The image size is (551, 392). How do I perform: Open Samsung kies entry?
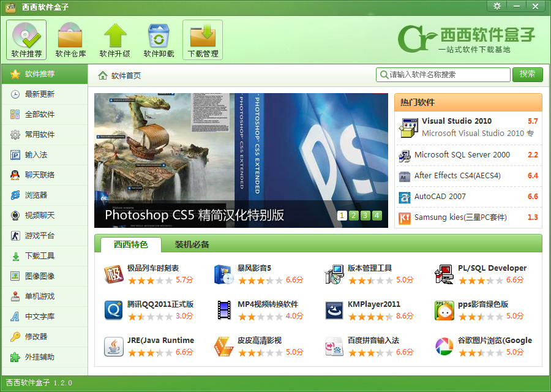point(468,217)
